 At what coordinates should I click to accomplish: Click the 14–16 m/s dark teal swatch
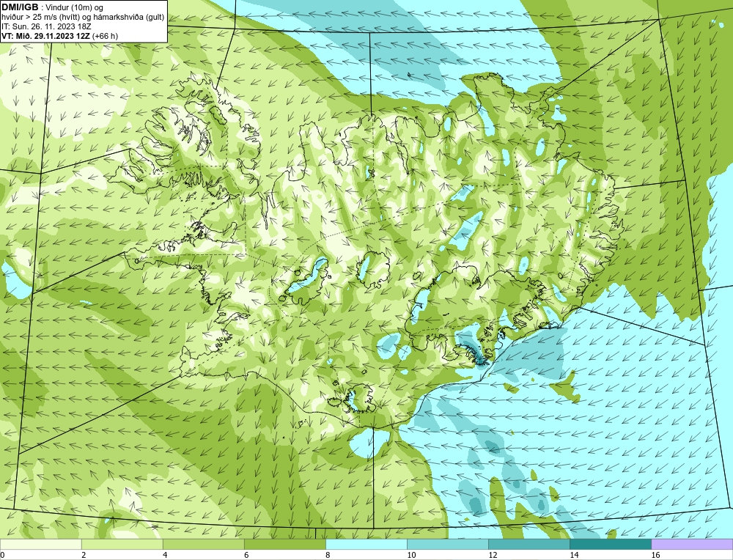(610, 544)
